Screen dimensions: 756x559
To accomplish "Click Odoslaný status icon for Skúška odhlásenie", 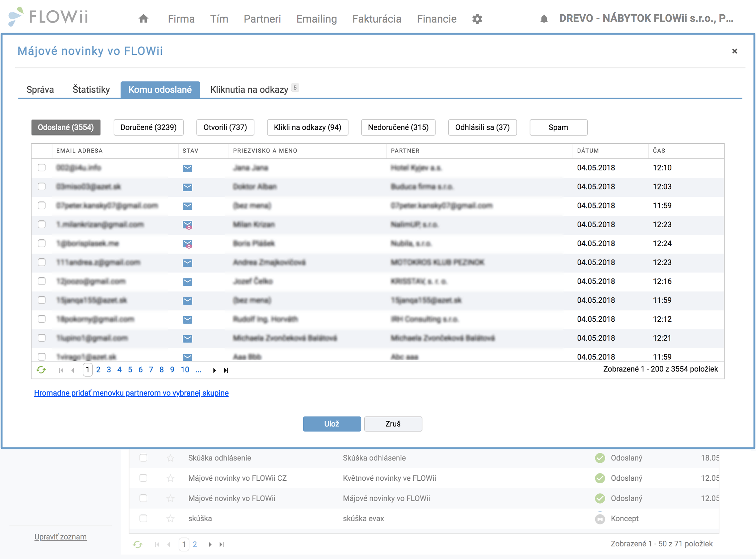I will 600,458.
